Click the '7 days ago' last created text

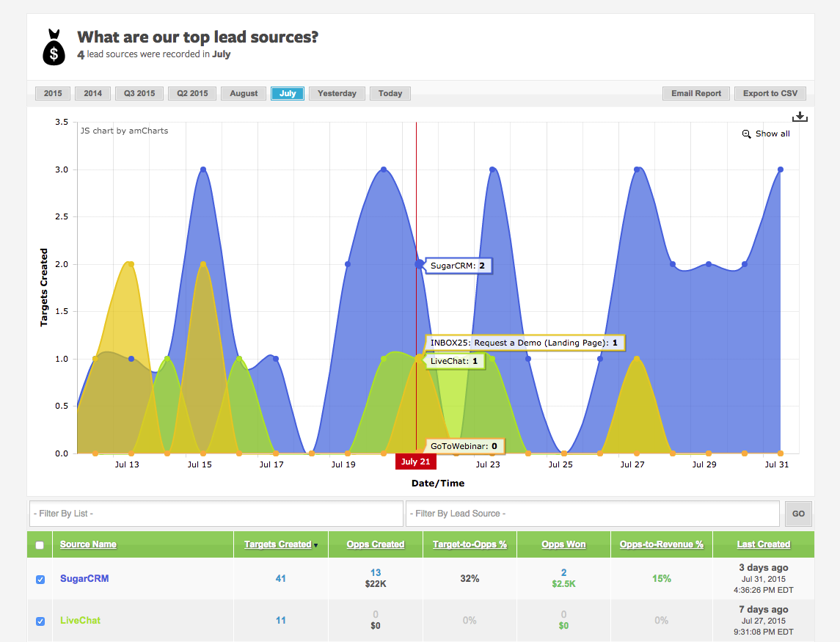(x=764, y=609)
